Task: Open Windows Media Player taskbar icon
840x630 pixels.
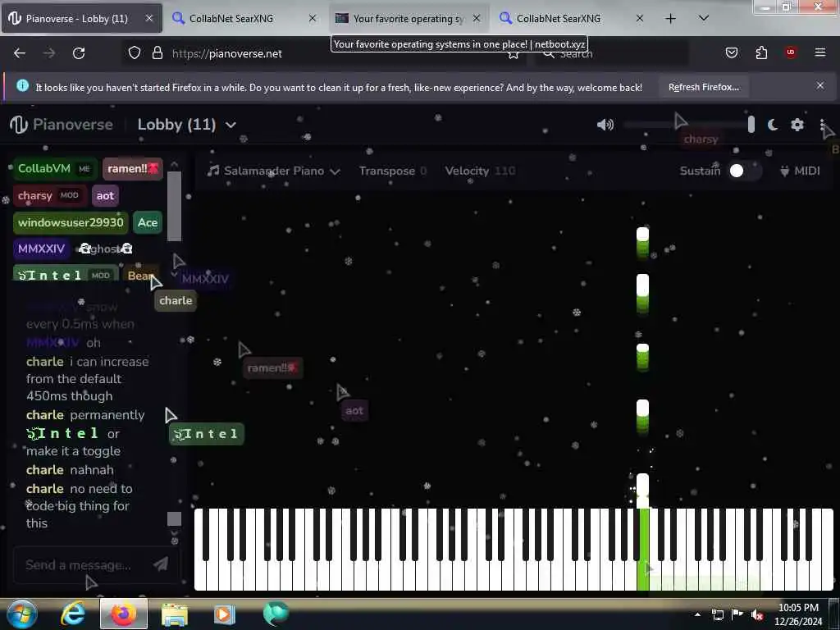Action: 225,614
